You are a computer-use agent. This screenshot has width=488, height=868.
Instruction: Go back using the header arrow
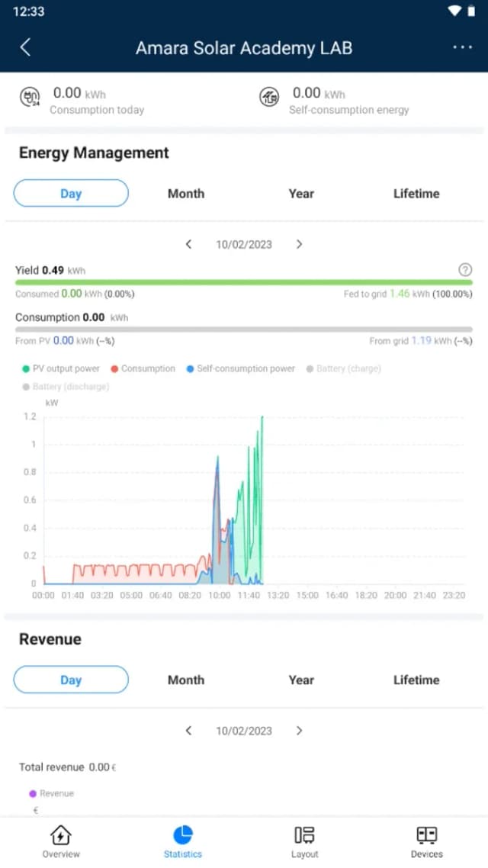(x=25, y=47)
